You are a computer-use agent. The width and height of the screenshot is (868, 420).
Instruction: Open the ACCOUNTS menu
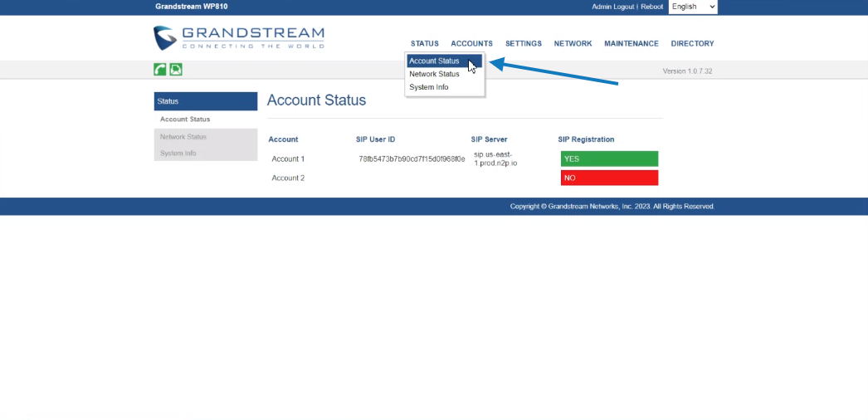pyautogui.click(x=471, y=44)
